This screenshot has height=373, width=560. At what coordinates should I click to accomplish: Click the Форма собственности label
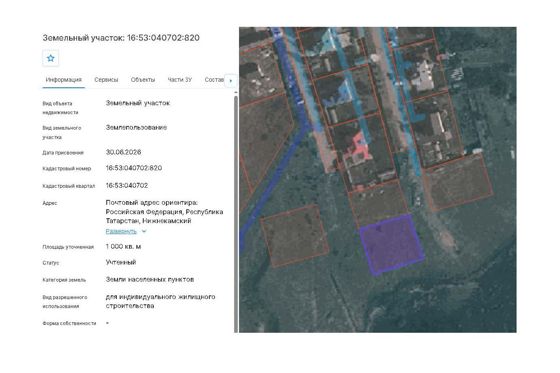[69, 323]
